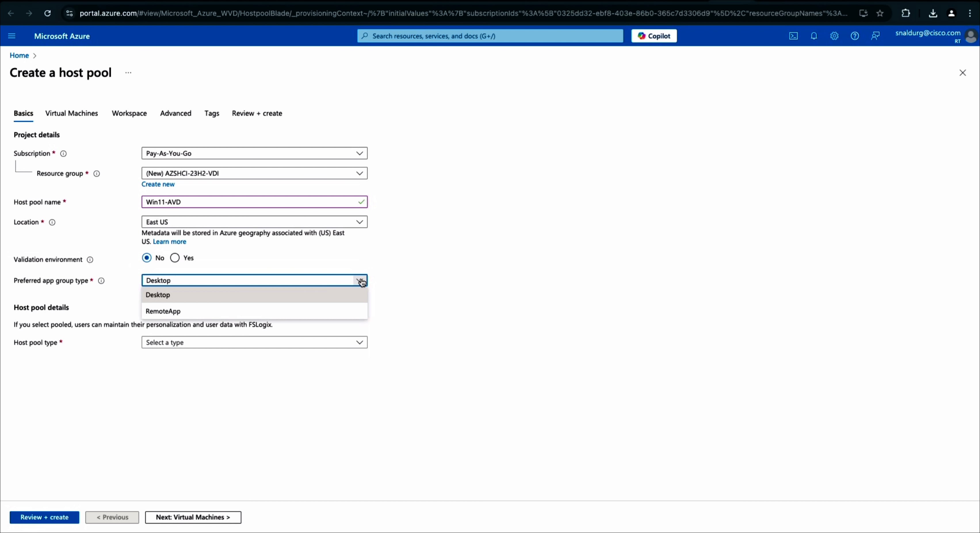
Task: Open portal settings gear
Action: [834, 36]
